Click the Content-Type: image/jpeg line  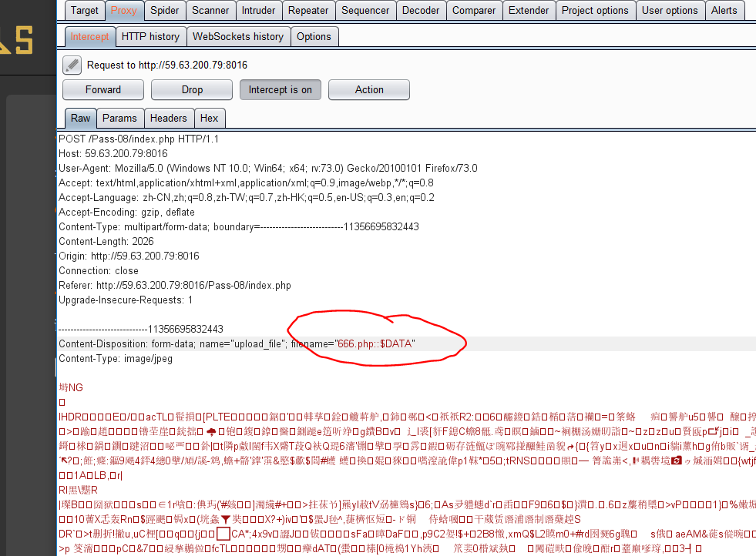coord(116,358)
